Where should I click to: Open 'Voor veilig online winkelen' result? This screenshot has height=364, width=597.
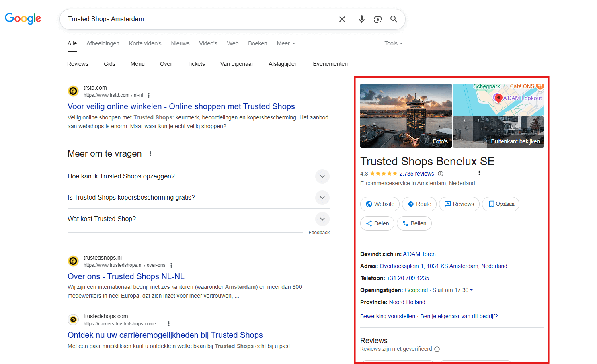pos(181,106)
